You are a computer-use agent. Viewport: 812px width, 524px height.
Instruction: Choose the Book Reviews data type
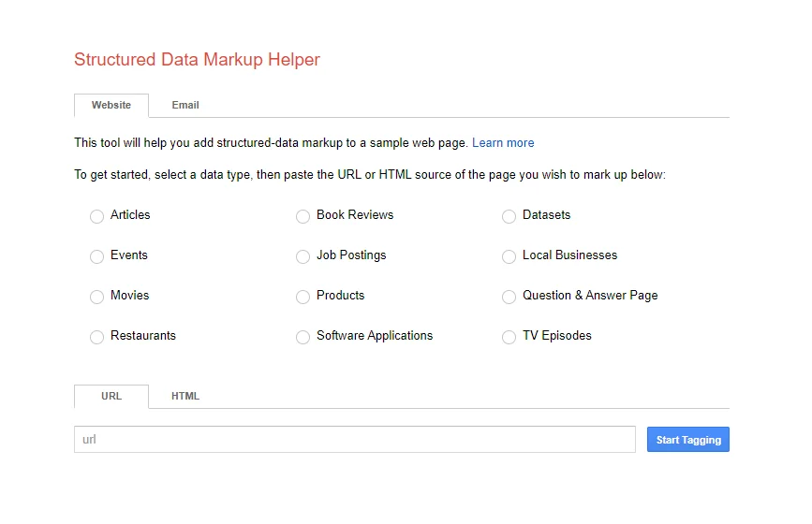tap(303, 216)
